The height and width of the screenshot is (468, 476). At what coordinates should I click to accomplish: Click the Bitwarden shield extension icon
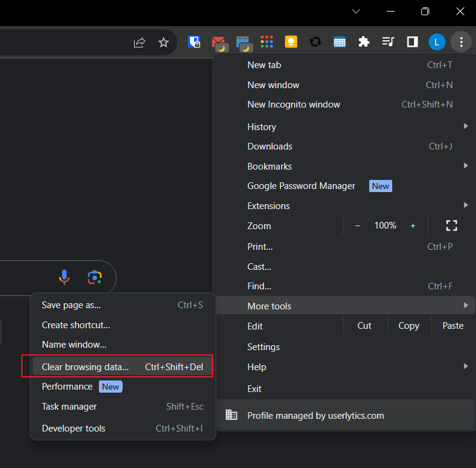click(194, 42)
